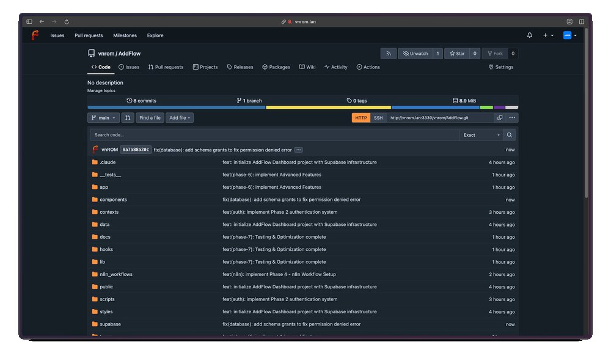Open the RSS feed button
Image resolution: width=611 pixels, height=364 pixels.
(389, 53)
